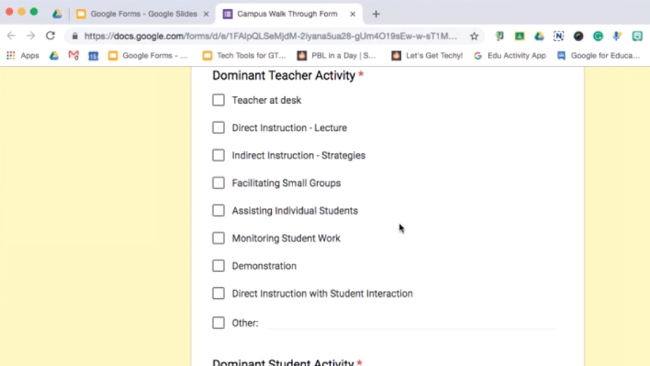
Task: Open the Tech Tools for GT bookmark
Action: pos(244,56)
